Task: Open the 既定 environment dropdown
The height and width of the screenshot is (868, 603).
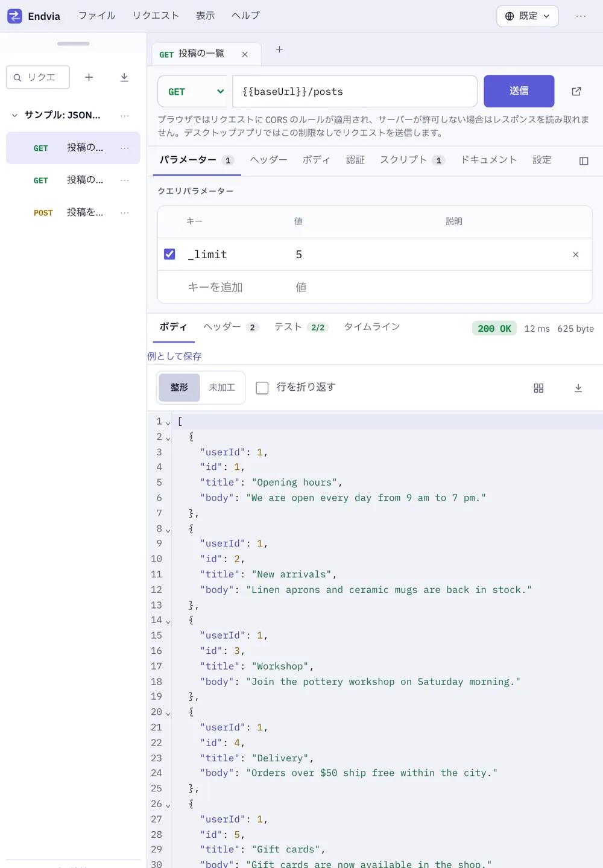Action: (x=527, y=16)
